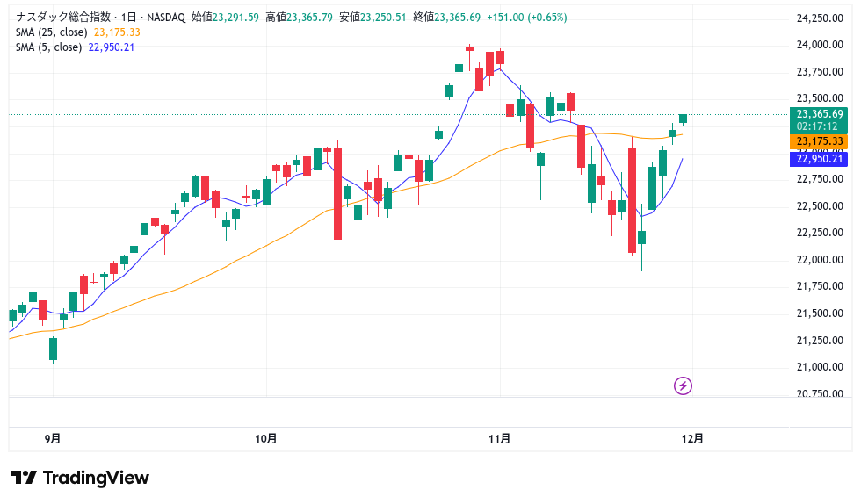Click the 02:17:12 bar countdown timer
Image resolution: width=861 pixels, height=504 pixels.
[x=819, y=126]
